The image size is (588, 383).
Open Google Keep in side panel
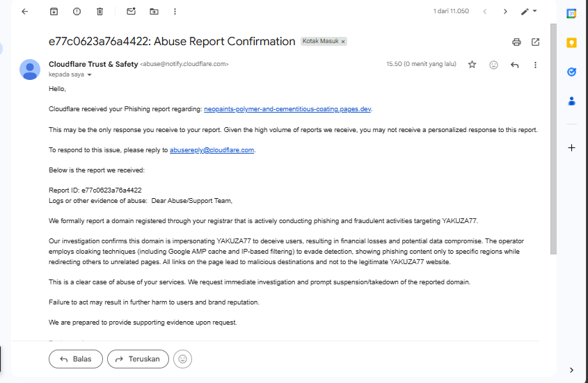[x=571, y=42]
